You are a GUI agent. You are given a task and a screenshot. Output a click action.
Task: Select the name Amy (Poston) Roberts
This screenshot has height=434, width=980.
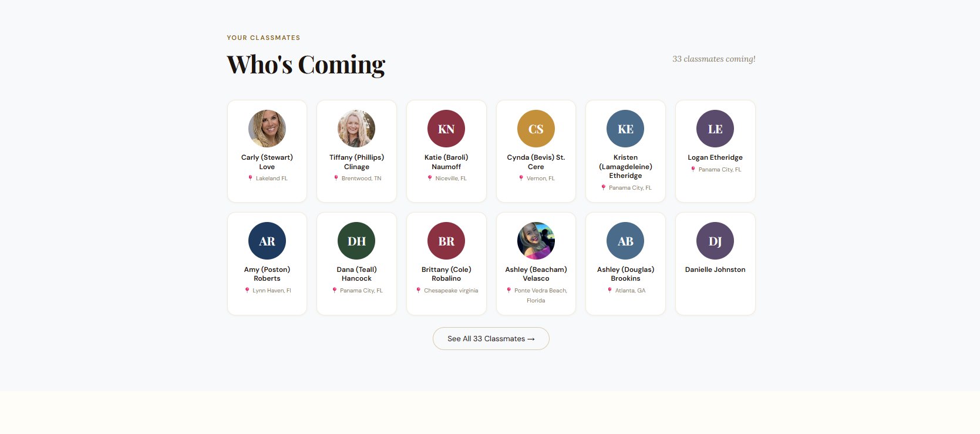[267, 274]
